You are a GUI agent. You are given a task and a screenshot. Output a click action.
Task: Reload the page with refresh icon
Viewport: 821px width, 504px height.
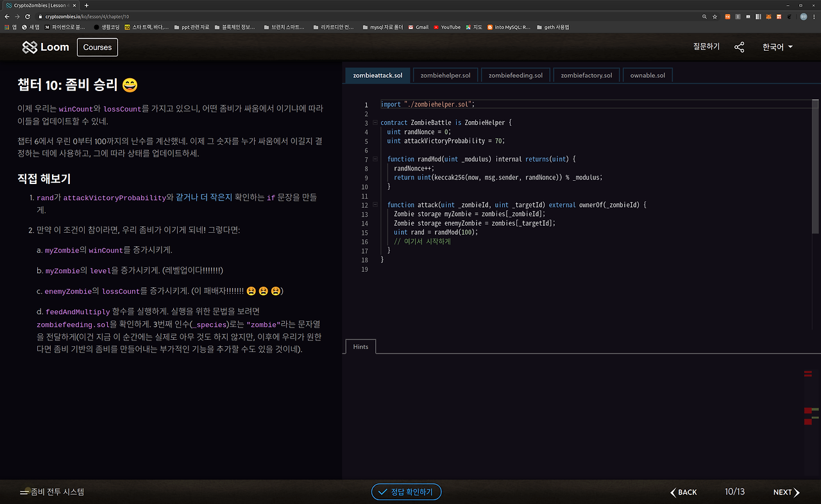coord(28,16)
